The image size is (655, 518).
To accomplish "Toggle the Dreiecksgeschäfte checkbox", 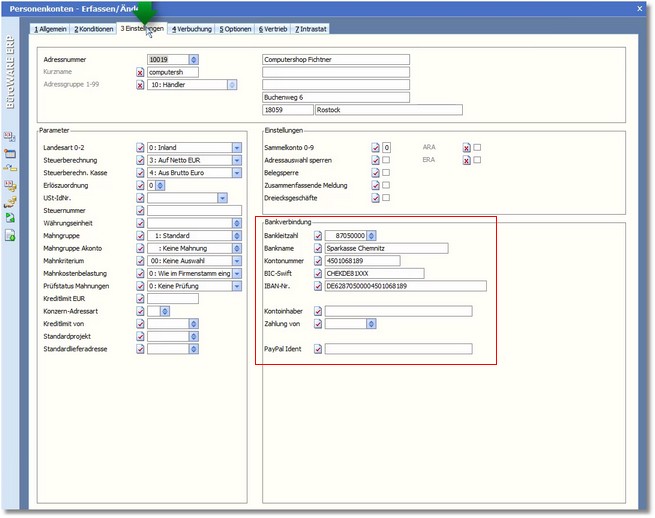I will [x=386, y=198].
